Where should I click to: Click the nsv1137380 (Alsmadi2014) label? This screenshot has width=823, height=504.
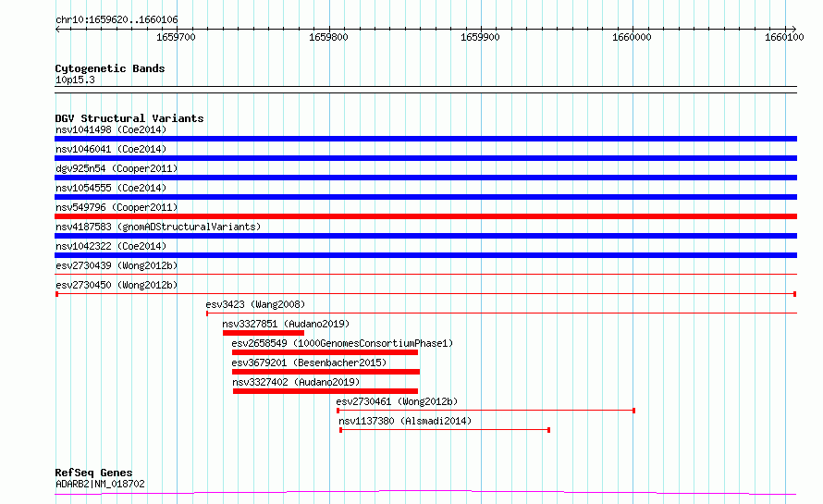pos(405,421)
